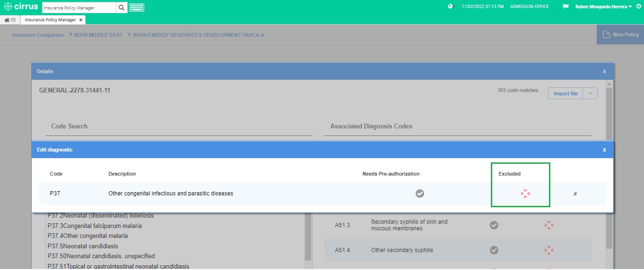The width and height of the screenshot is (644, 270).
Task: Open the Ruben Mosqueda Herrera user menu
Action: [x=604, y=7]
